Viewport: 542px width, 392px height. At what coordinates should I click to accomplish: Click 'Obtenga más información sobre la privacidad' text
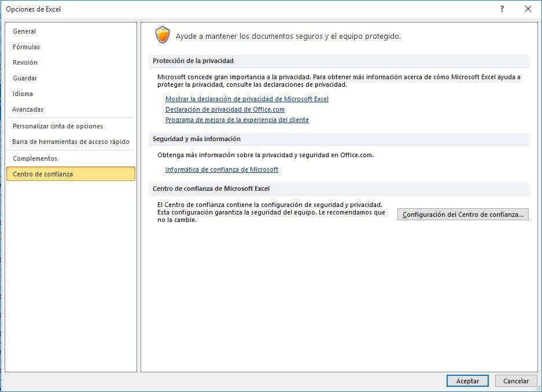265,155
